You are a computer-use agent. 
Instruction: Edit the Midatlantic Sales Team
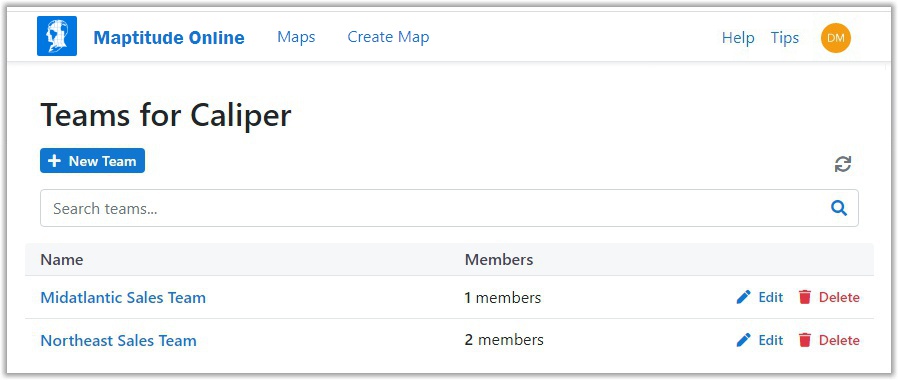pos(760,297)
